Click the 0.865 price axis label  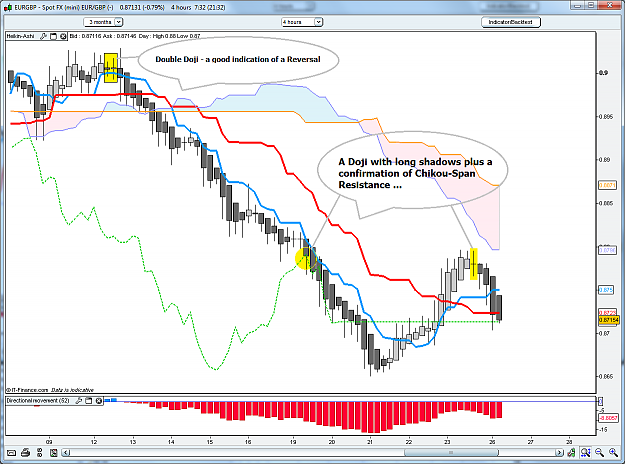[x=605, y=376]
